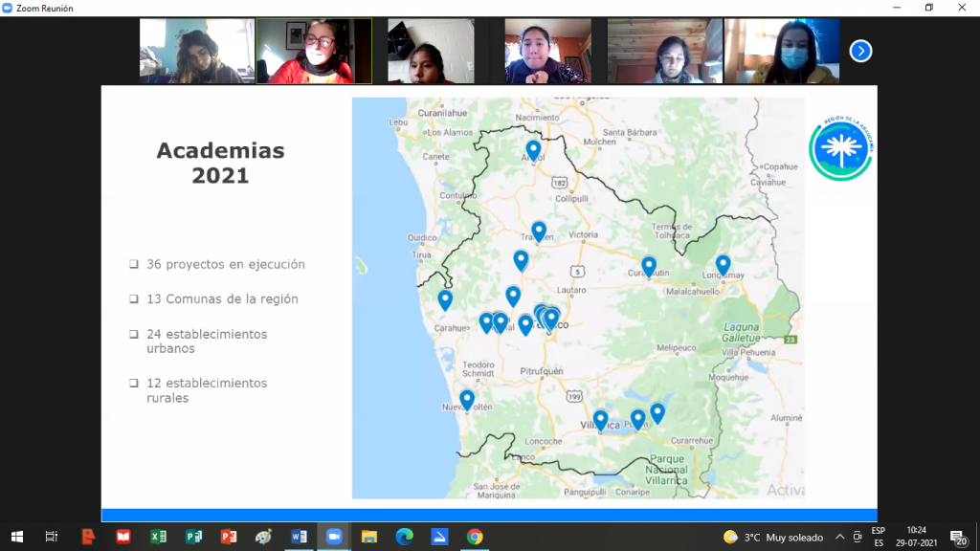Select the highlighted speaker thumbnail with red glasses
The image size is (980, 551).
pyautogui.click(x=314, y=51)
